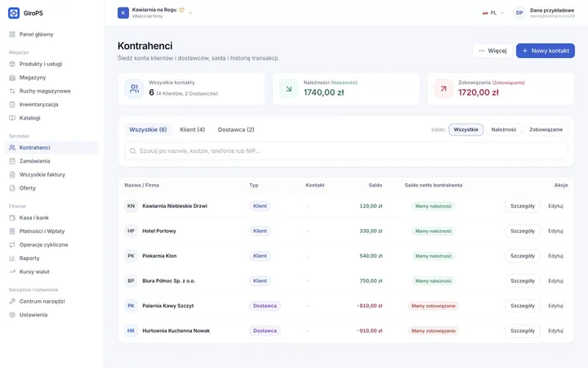Click the Inwentaryzacja clipboard icon
This screenshot has height=368, width=588.
(x=12, y=105)
